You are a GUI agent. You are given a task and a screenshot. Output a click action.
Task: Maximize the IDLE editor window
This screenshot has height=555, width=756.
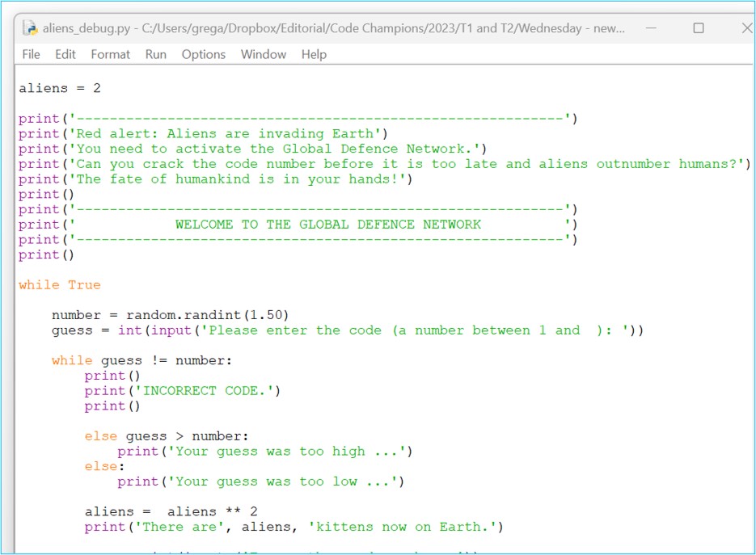point(699,28)
